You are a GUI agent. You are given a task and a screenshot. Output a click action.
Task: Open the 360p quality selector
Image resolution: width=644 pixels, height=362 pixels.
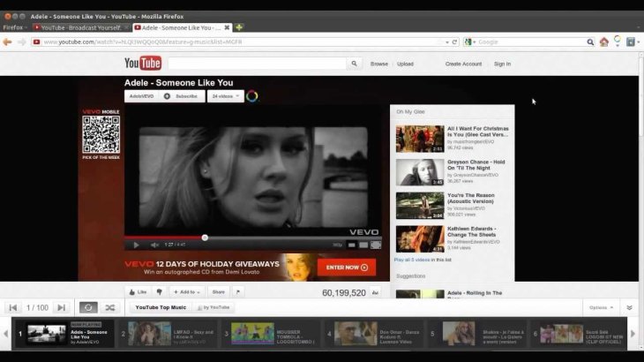[337, 245]
